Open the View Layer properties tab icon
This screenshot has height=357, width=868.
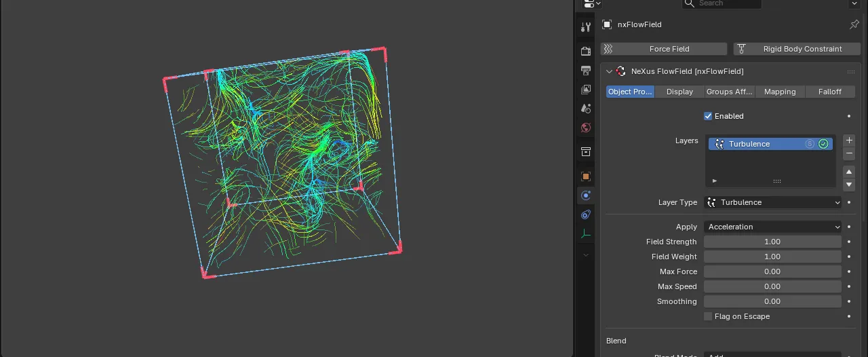(586, 89)
